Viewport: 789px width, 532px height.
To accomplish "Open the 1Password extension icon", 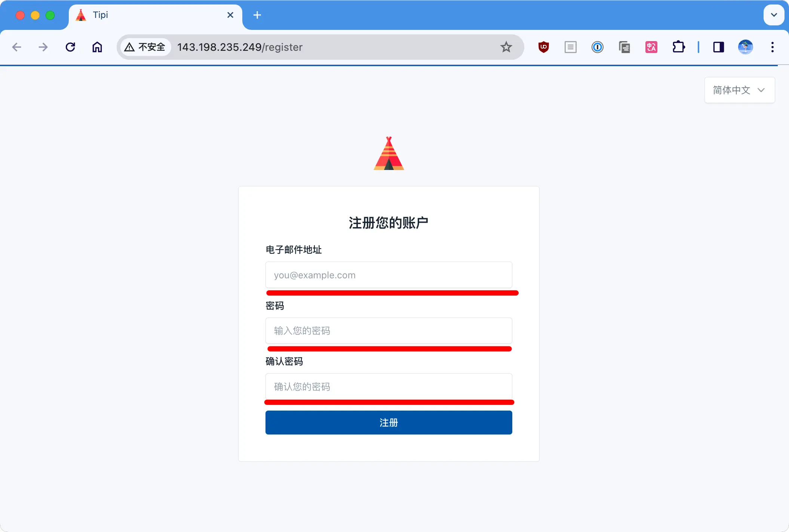I will pyautogui.click(x=597, y=47).
